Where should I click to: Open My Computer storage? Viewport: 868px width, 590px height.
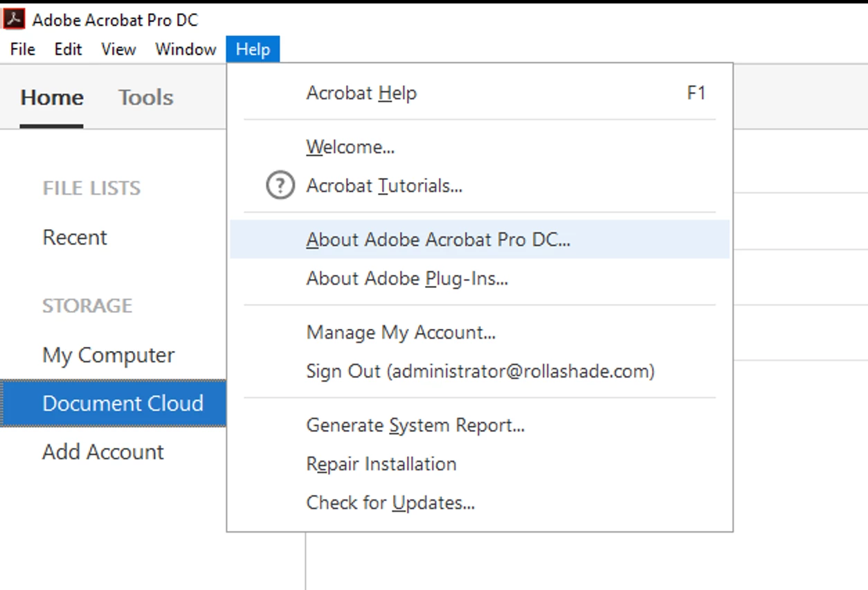(x=109, y=355)
